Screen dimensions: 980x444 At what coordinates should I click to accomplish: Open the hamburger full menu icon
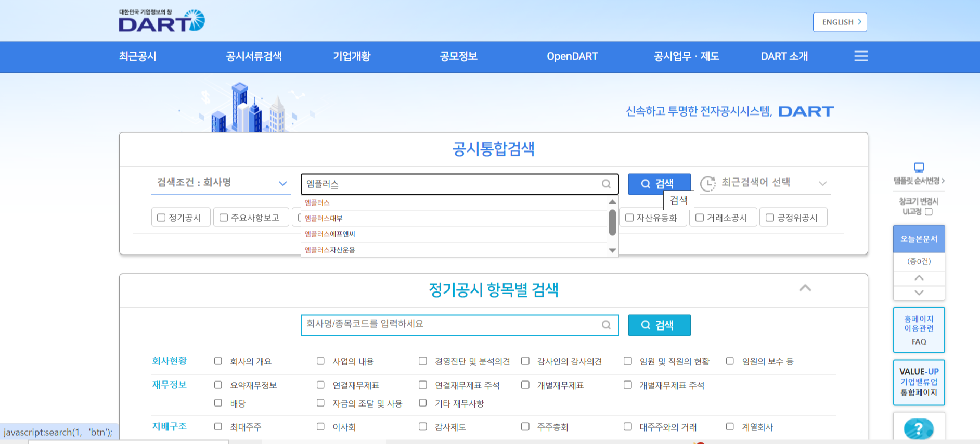[861, 56]
